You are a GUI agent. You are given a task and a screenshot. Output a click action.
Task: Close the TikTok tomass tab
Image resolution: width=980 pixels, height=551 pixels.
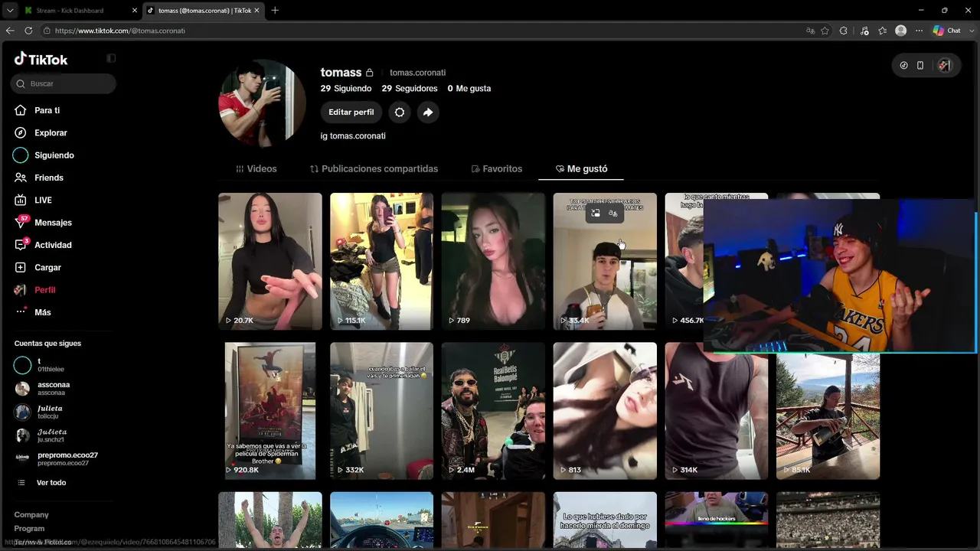(258, 11)
